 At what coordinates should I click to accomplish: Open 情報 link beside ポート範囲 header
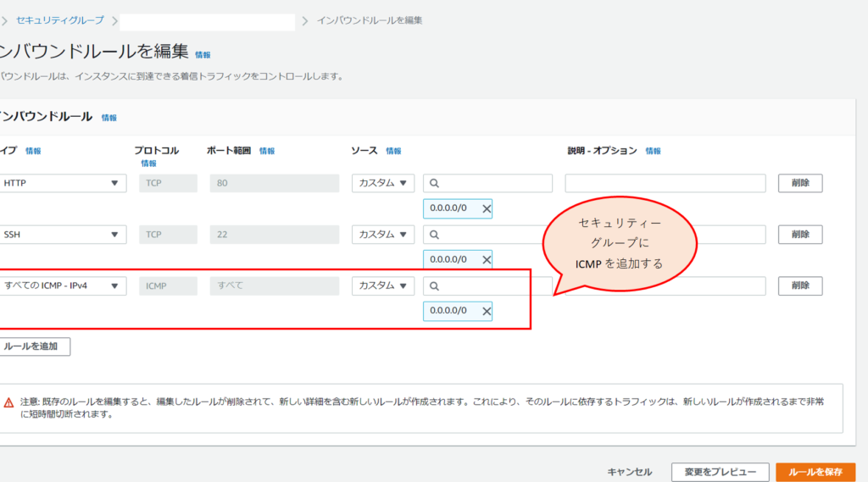[x=267, y=151]
